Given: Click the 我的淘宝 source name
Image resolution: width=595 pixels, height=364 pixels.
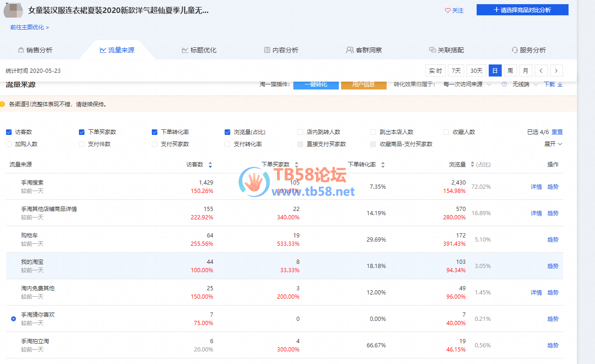Looking at the screenshot, I should [x=32, y=262].
